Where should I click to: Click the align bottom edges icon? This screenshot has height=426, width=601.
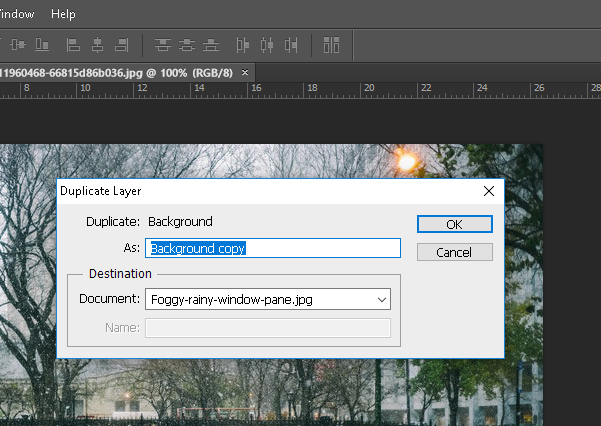42,45
